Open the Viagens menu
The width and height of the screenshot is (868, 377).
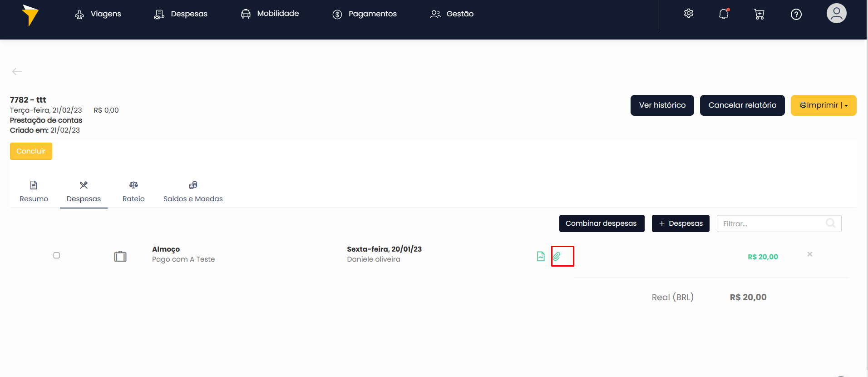98,14
